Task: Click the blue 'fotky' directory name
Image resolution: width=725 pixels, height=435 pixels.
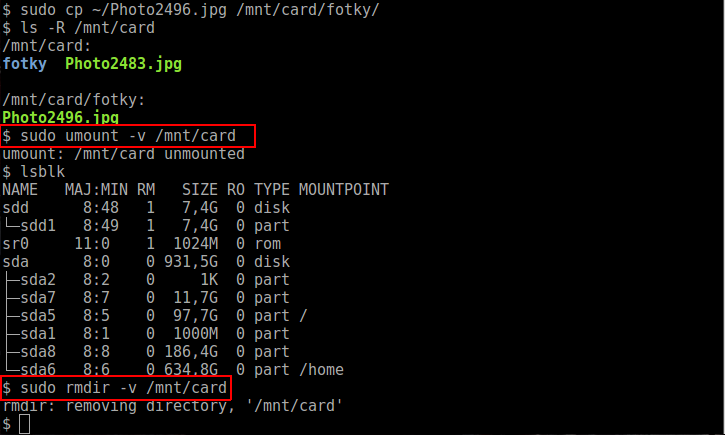Action: [x=25, y=64]
